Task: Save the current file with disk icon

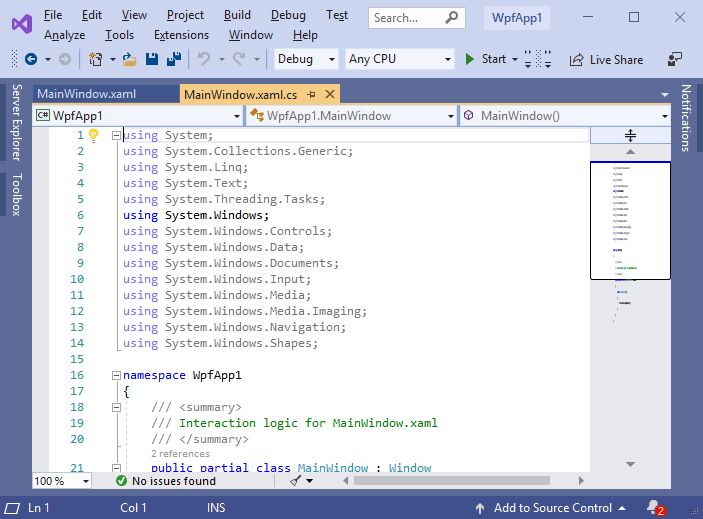Action: 152,59
